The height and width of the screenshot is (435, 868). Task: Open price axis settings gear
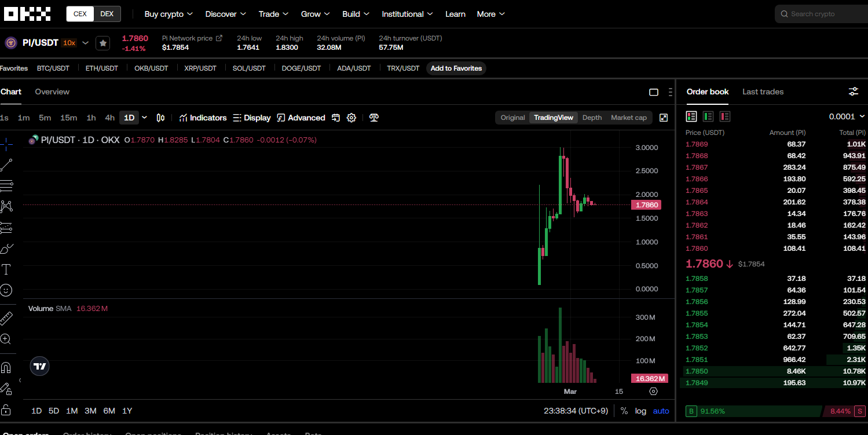654,392
